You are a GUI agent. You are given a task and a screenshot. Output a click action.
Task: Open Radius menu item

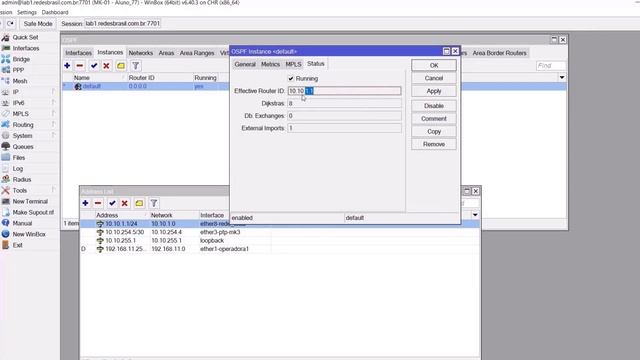22,180
